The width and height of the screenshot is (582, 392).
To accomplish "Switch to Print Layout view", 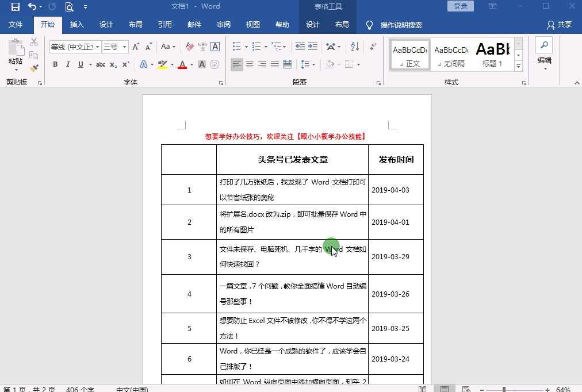I will [445, 389].
